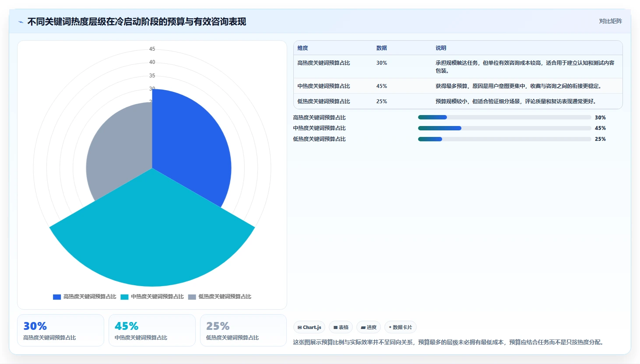This screenshot has height=364, width=640.
Task: Click the description starting with 预算规模较小
Action: [x=517, y=101]
